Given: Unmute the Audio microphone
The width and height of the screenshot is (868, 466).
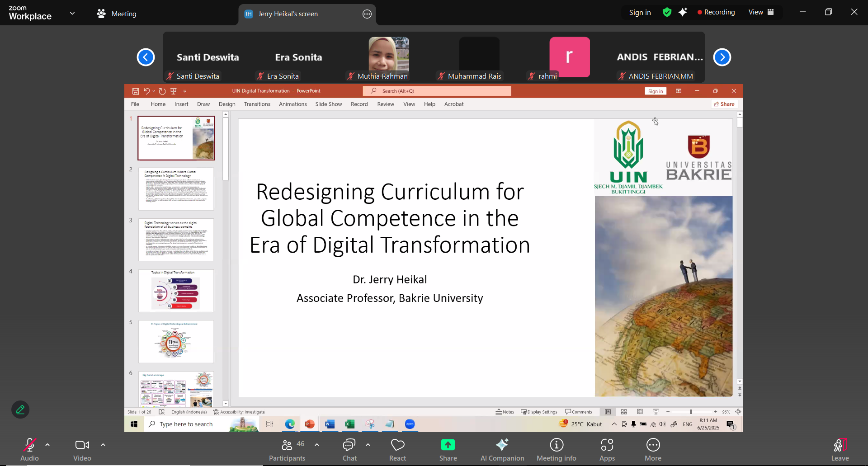Looking at the screenshot, I should coord(29,450).
